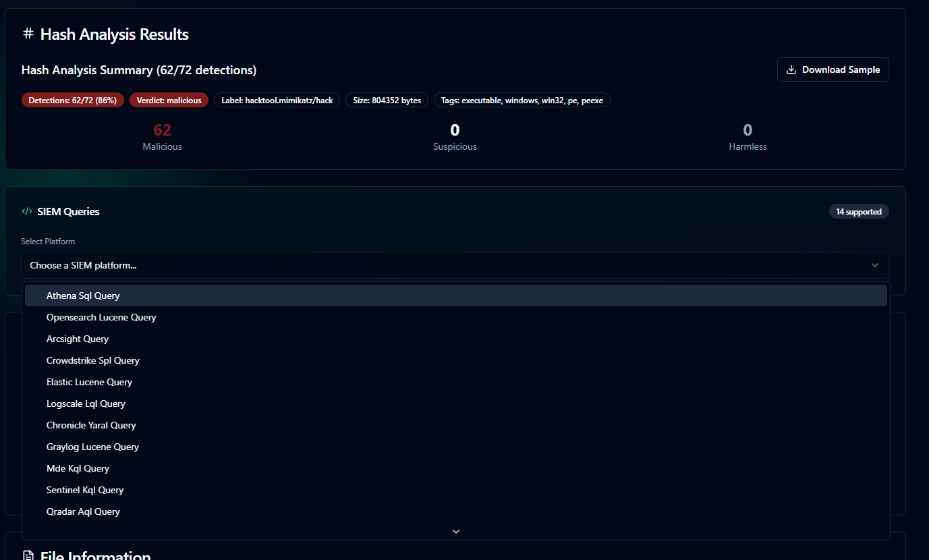Click the file icon beside File Information
The height and width of the screenshot is (560, 929).
tap(28, 555)
